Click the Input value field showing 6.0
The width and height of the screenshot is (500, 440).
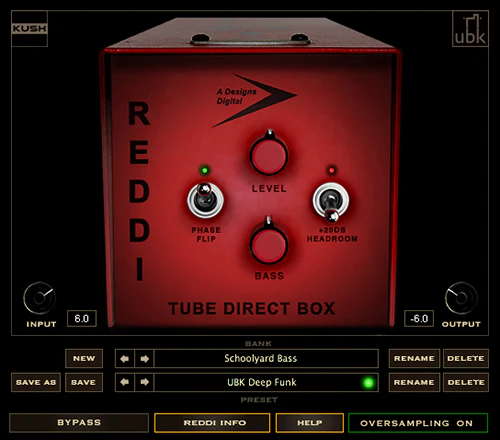tap(82, 319)
